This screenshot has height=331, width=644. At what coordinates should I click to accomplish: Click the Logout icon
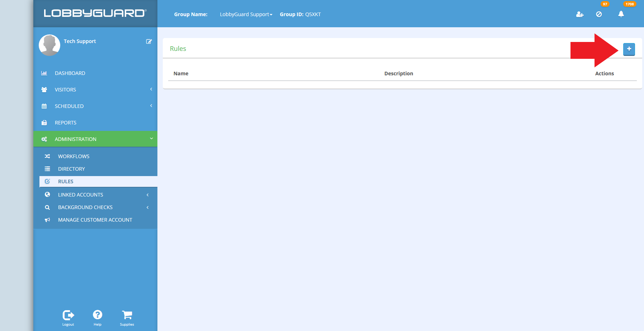pos(68,315)
